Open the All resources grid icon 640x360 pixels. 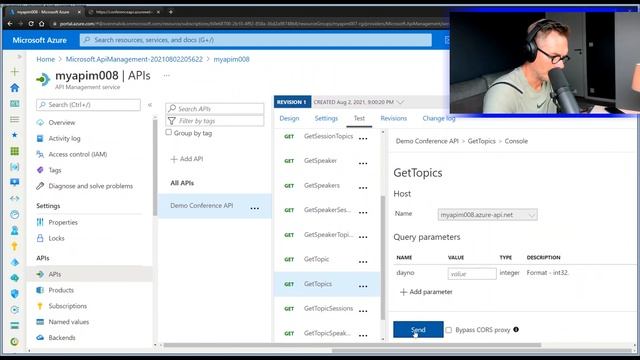click(x=15, y=151)
